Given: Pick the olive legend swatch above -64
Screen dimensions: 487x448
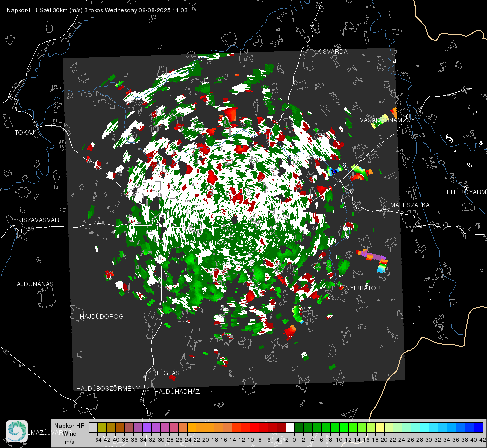Looking at the screenshot, I should (x=102, y=428).
